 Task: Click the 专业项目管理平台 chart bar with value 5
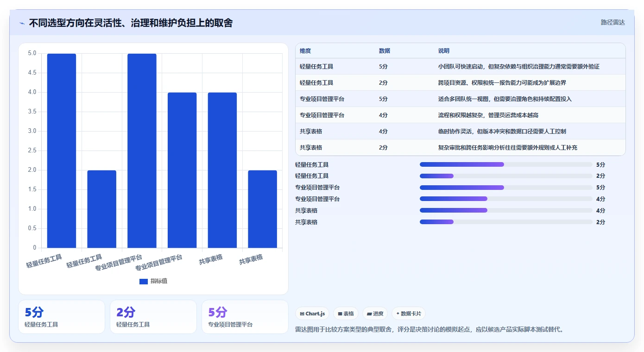[142, 151]
